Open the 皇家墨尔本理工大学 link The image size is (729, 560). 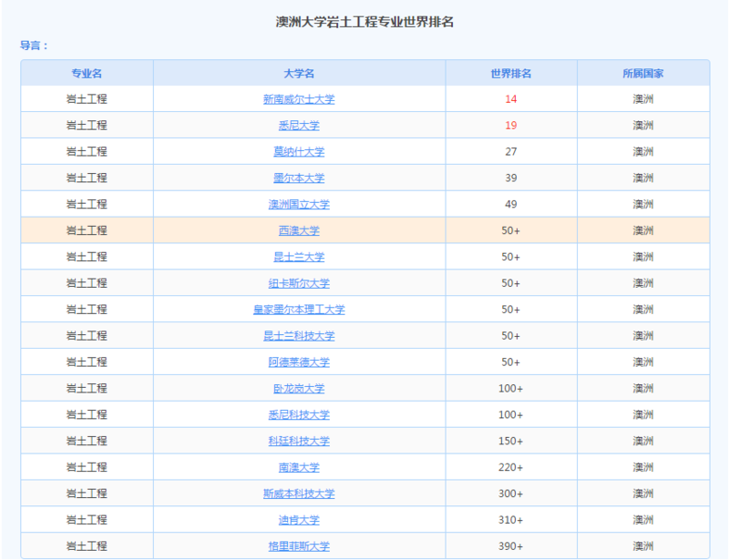click(299, 310)
